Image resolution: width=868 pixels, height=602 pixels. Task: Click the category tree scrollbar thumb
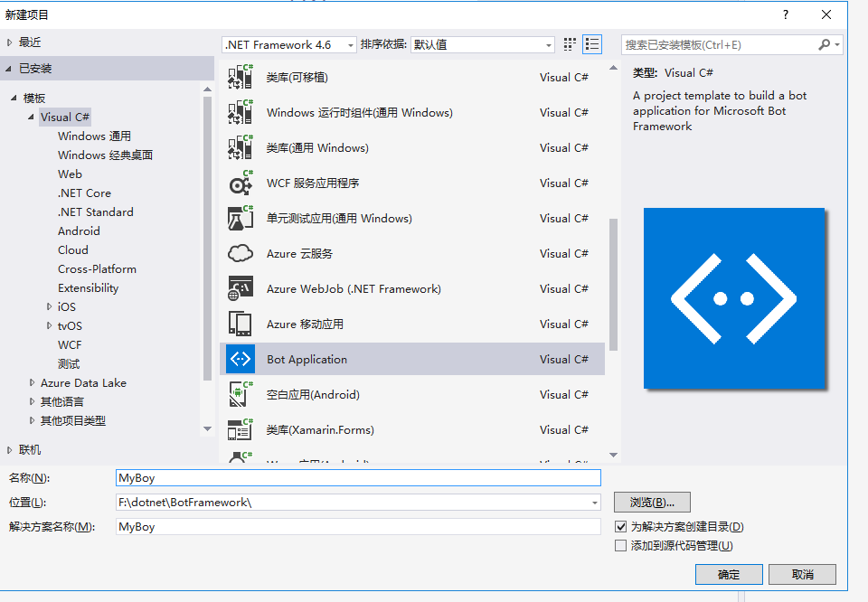click(x=208, y=239)
